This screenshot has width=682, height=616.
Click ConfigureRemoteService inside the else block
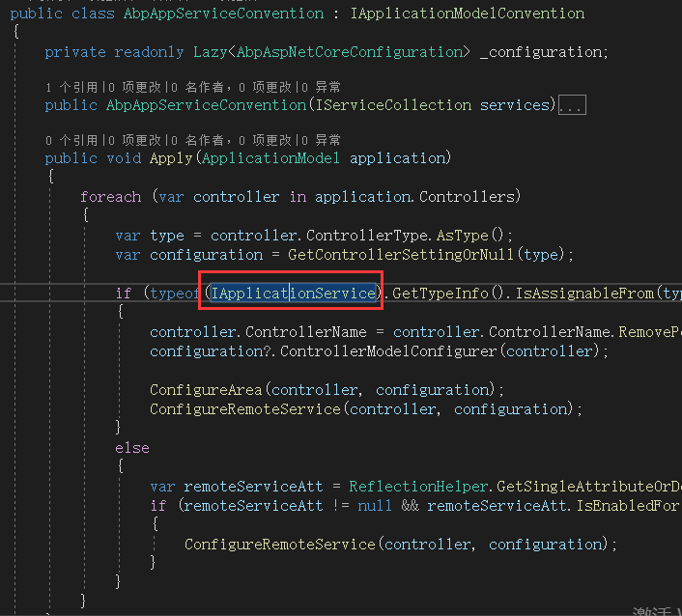pyautogui.click(x=280, y=545)
